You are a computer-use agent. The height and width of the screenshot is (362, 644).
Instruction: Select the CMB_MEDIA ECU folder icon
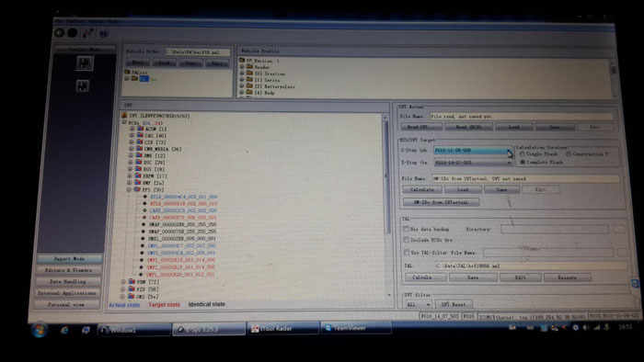[140, 149]
